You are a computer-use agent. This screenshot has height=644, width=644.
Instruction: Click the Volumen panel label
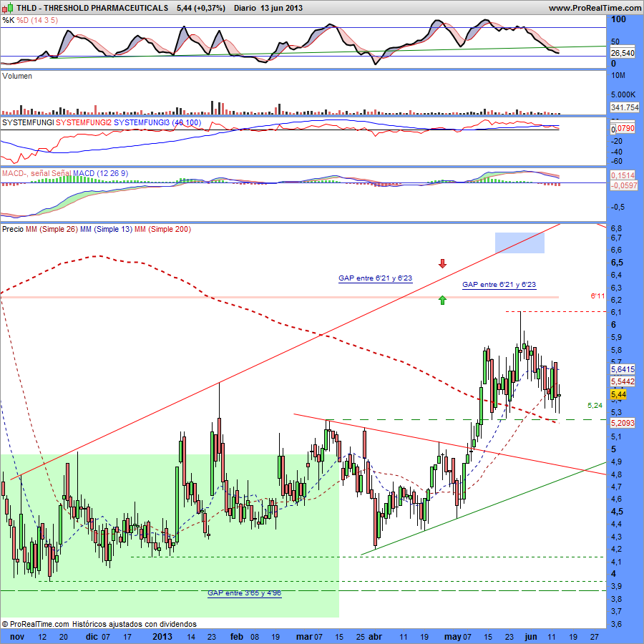point(17,76)
